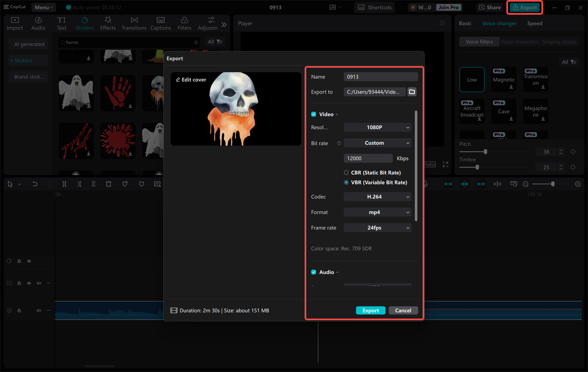Click the Export button in the dialog
The width and height of the screenshot is (588, 372).
click(x=370, y=310)
